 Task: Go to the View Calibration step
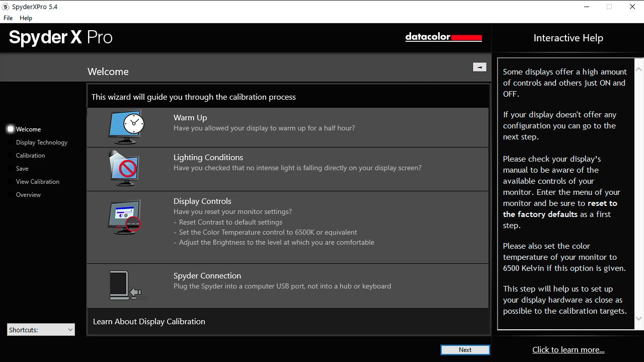[38, 182]
